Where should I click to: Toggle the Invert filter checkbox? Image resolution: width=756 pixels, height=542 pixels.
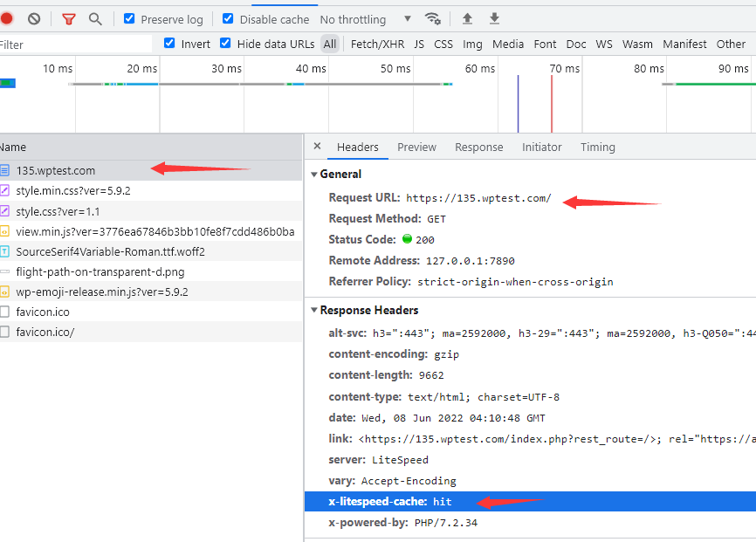pos(169,44)
